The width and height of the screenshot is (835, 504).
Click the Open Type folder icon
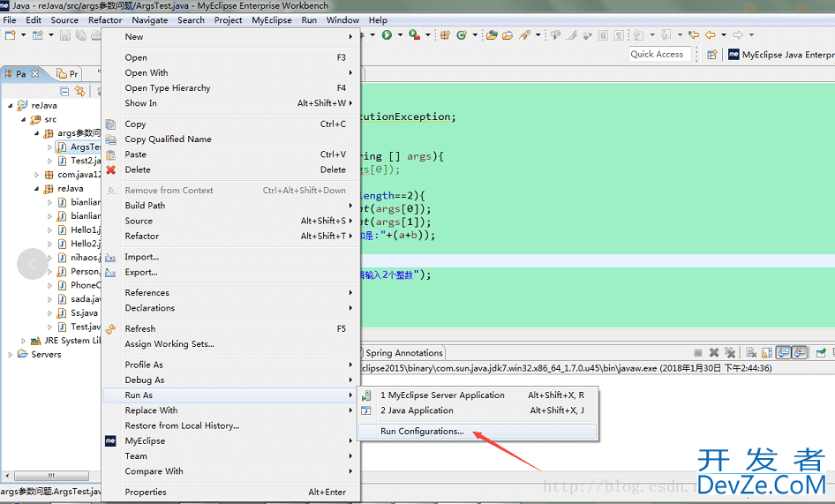click(x=492, y=34)
